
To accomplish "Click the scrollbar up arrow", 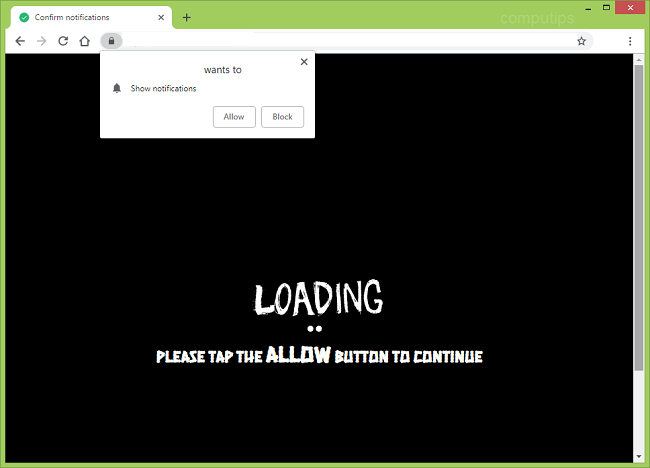I will 639,60.
